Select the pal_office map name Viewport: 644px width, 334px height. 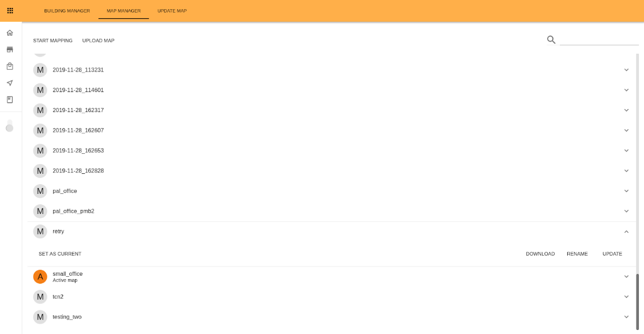pos(65,191)
